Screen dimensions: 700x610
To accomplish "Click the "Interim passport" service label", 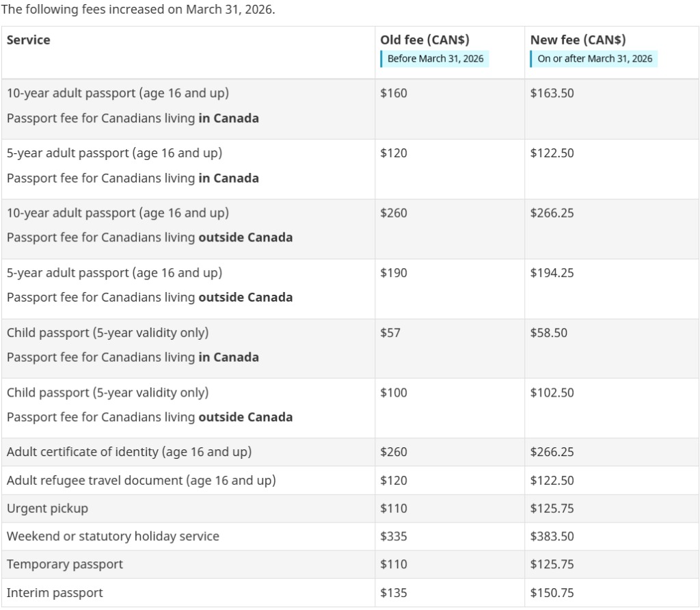I will pos(55,593).
